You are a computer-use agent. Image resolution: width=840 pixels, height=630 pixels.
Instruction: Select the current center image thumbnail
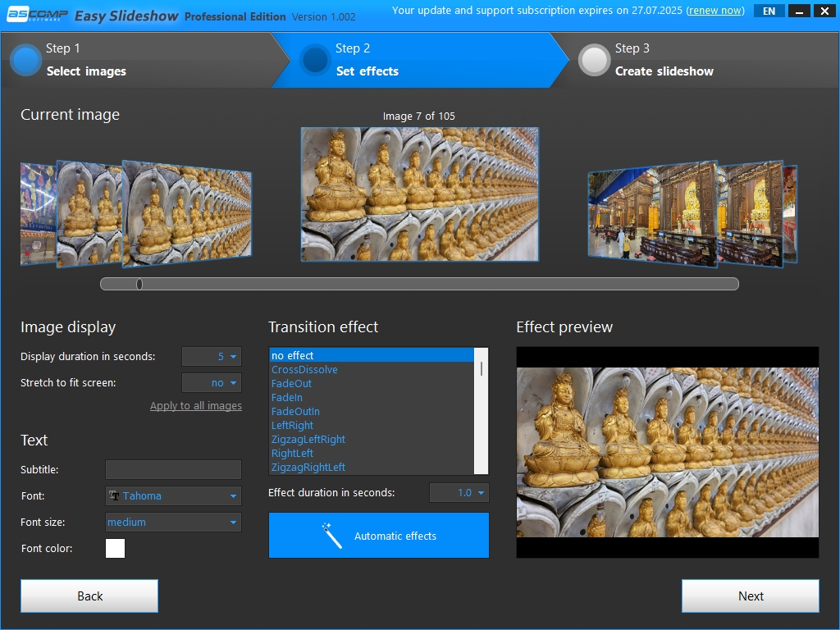(x=420, y=194)
